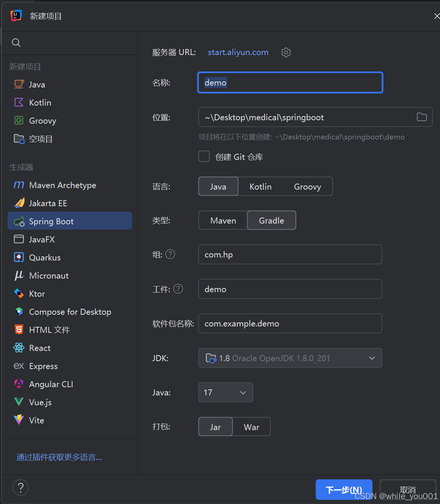Open server URL settings gear
Image resolution: width=440 pixels, height=504 pixels.
pyautogui.click(x=286, y=52)
